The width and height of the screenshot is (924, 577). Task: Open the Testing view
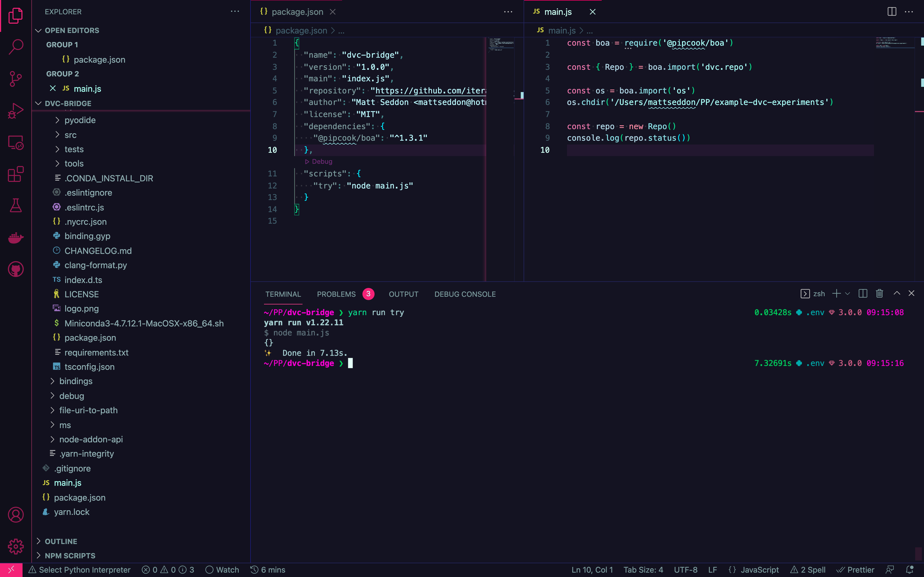[16, 206]
